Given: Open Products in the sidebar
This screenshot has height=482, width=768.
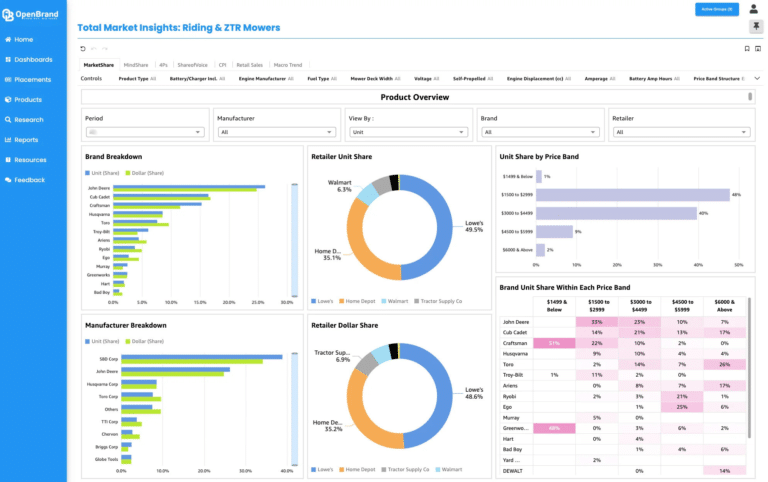Looking at the screenshot, I should 24,99.
